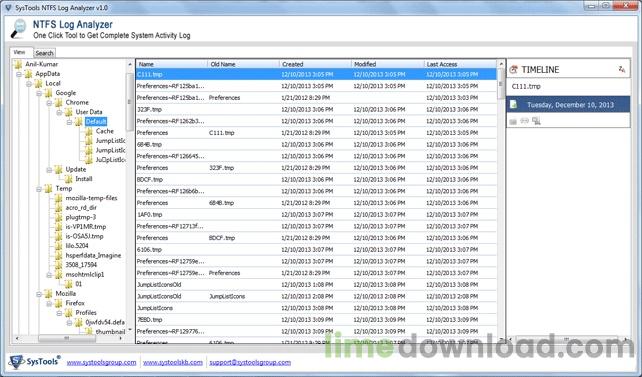
Task: Collapse the Google tree node
Action: [39, 93]
